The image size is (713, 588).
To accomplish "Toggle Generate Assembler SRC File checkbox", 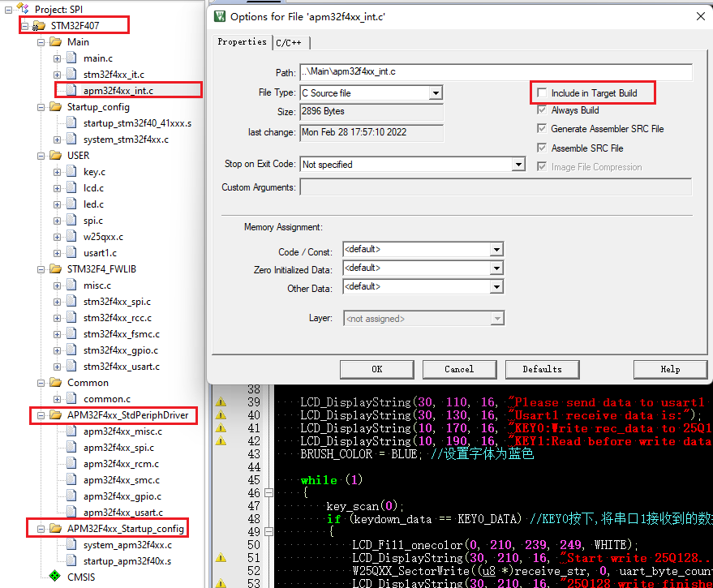I will pyautogui.click(x=542, y=129).
